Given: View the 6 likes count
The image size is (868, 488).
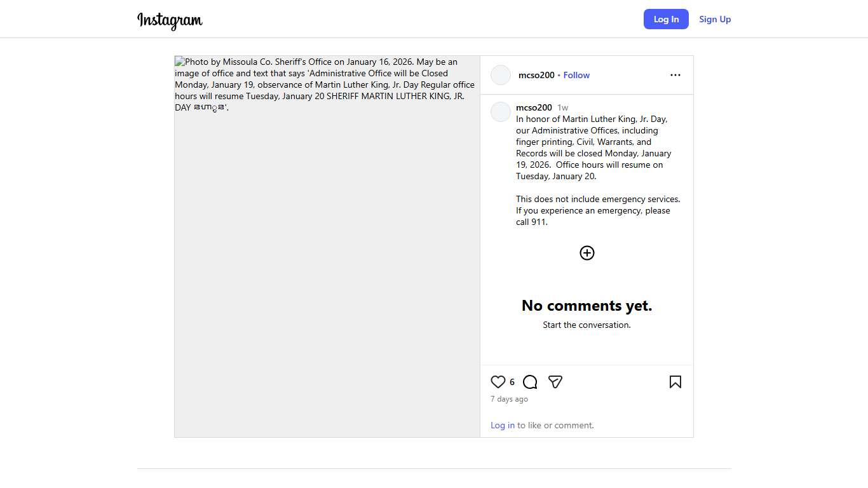Looking at the screenshot, I should click(x=512, y=383).
